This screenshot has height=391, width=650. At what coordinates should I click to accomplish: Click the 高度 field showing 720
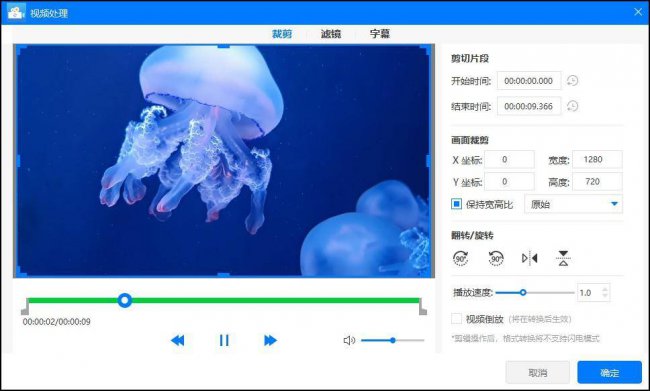tap(597, 182)
